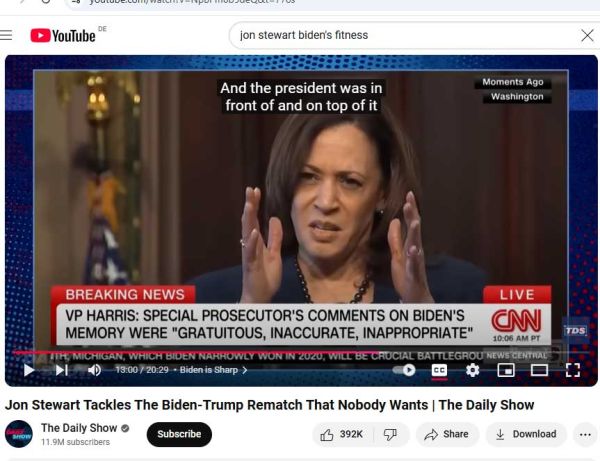Viewport: 600px width, 461px height.
Task: Open the hamburger guide menu
Action: 6,35
